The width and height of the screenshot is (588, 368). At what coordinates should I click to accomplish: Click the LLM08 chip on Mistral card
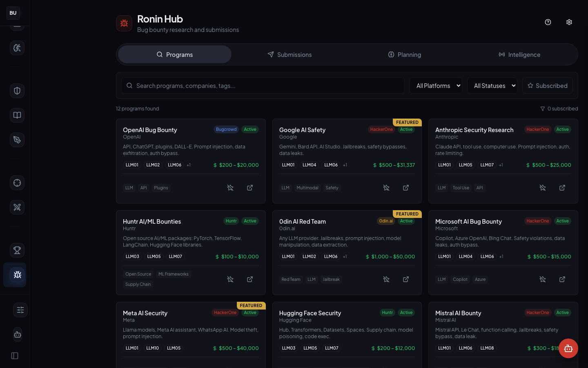coord(487,348)
